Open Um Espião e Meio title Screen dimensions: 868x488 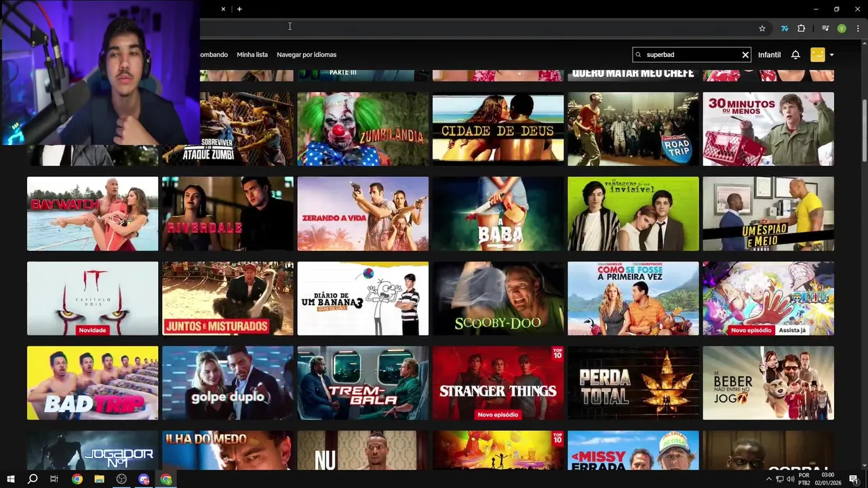tap(768, 213)
